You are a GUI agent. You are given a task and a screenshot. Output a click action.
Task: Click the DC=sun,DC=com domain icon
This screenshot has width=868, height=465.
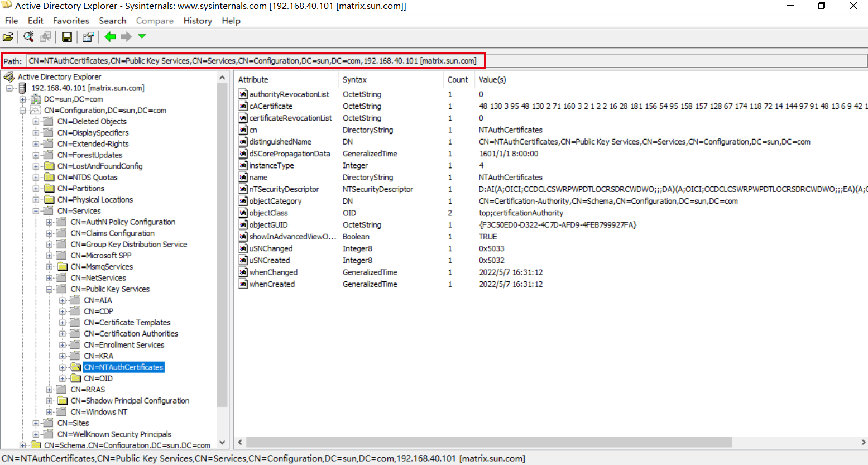point(36,99)
